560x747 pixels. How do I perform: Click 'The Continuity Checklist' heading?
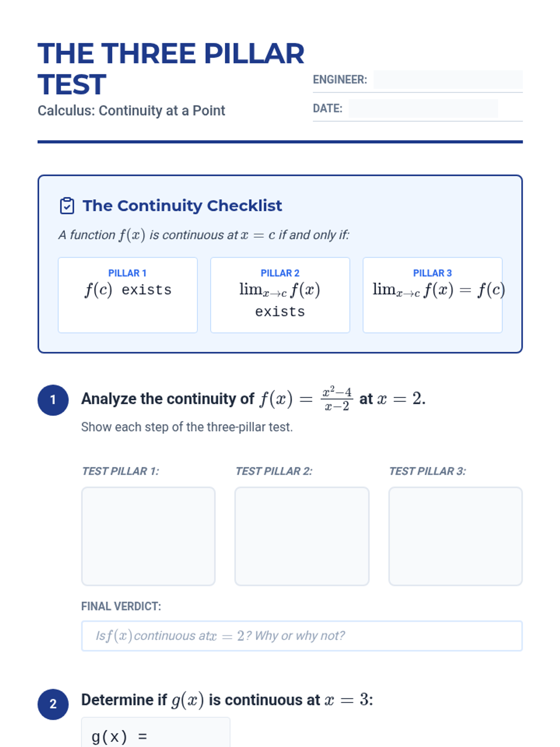click(182, 206)
